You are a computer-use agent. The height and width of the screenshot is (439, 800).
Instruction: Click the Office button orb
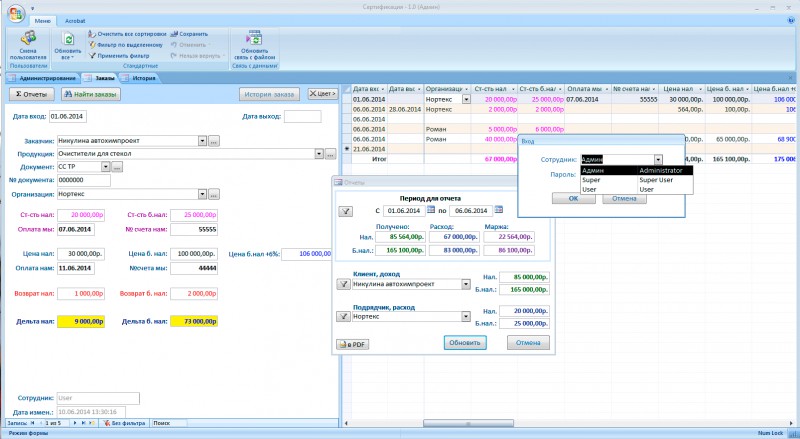point(15,13)
